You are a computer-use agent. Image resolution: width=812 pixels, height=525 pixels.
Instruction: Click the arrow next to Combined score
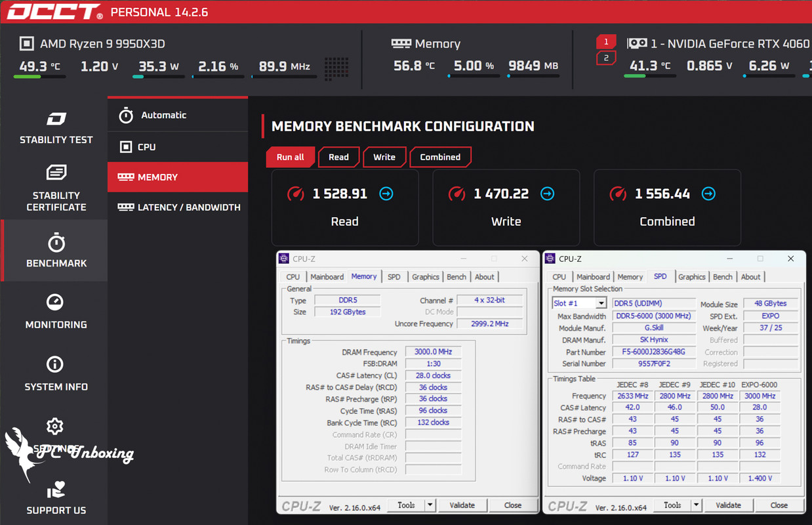[x=708, y=194]
